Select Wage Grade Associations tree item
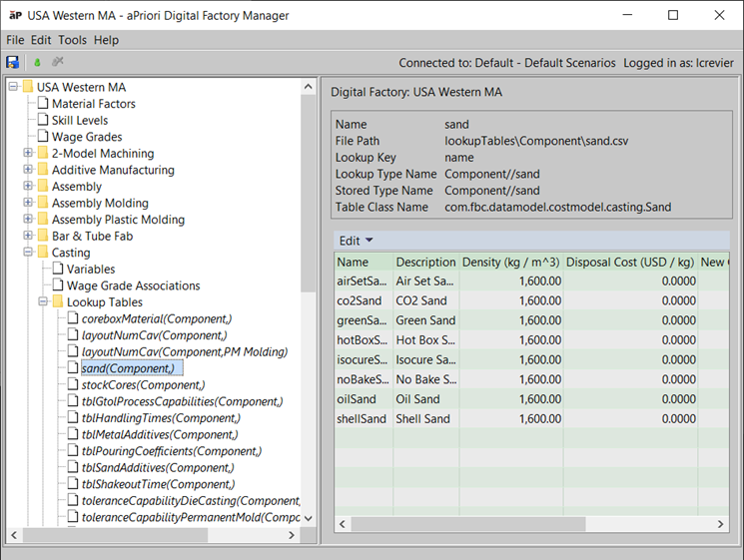The image size is (744, 560). (x=134, y=285)
